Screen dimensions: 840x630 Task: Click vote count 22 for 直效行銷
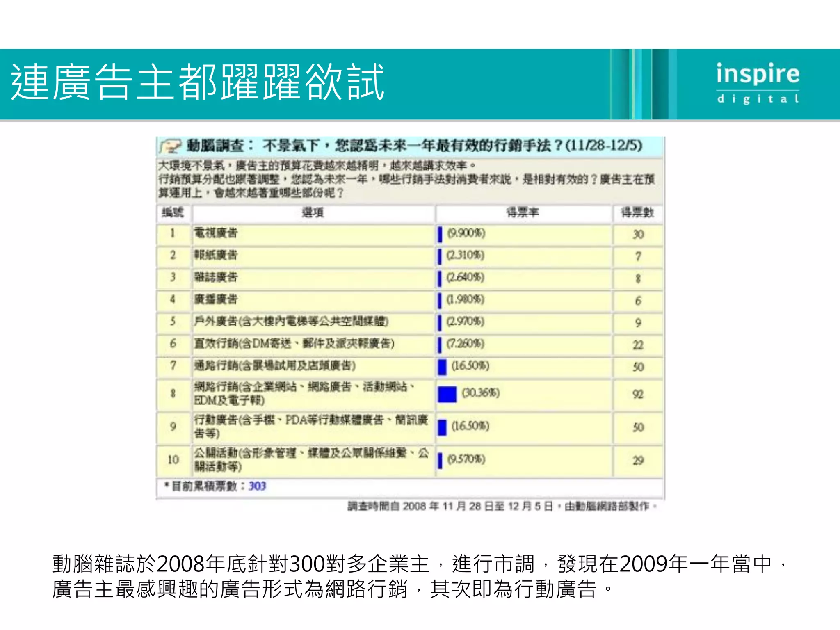click(x=638, y=345)
